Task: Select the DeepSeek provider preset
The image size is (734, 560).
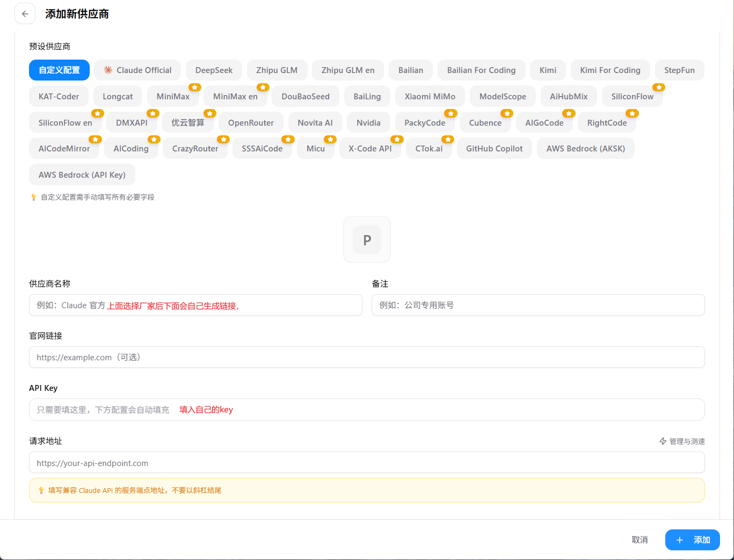Action: click(x=214, y=70)
